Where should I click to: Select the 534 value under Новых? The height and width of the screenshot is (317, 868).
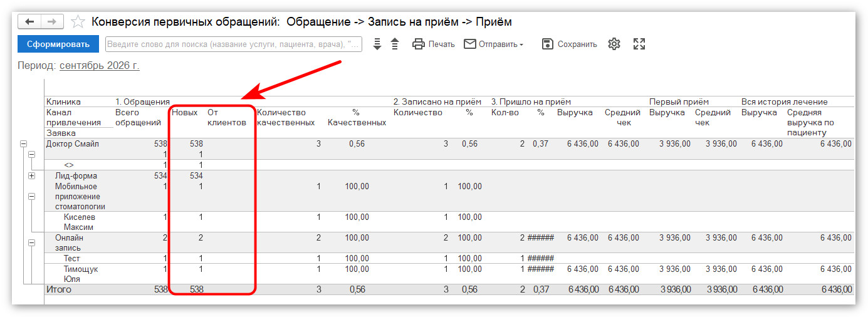[196, 176]
